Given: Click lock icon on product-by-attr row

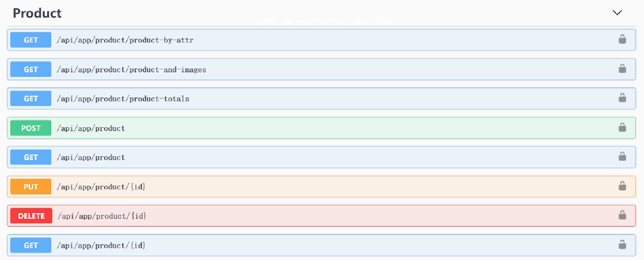Looking at the screenshot, I should [622, 39].
